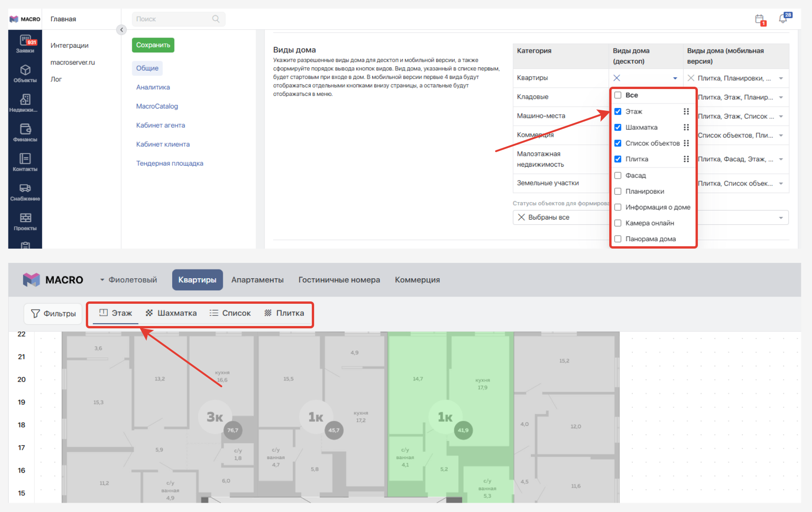The image size is (812, 512).
Task: Open the Заявки sidebar icon
Action: pos(25,44)
